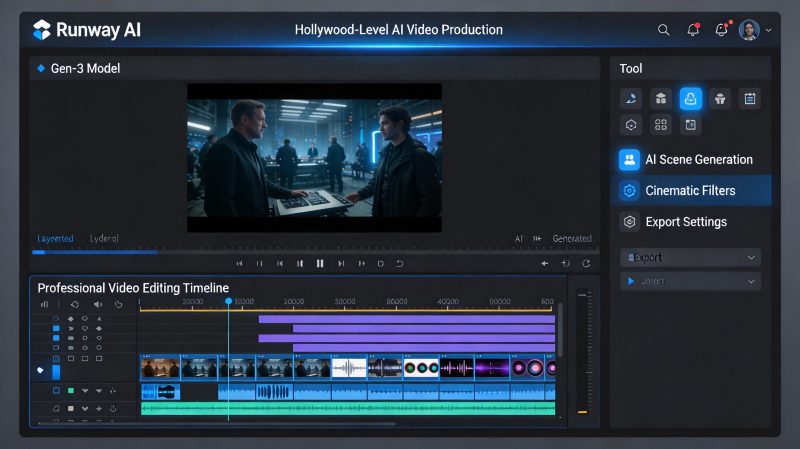This screenshot has width=800, height=449.
Task: Open the first notification bell
Action: (x=693, y=30)
